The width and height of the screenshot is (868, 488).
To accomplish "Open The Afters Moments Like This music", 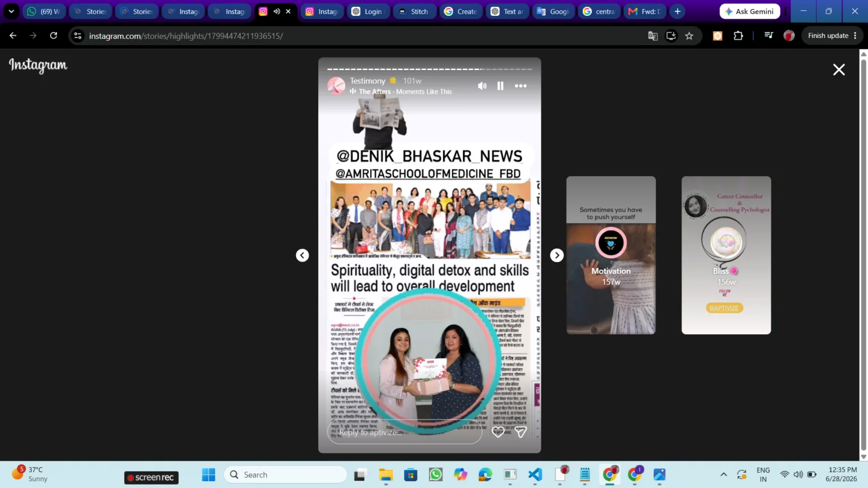I will click(x=405, y=91).
